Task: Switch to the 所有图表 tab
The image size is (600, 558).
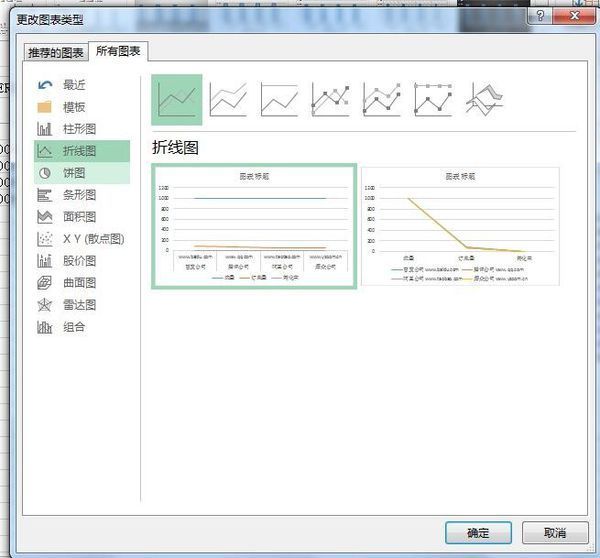Action: 118,51
